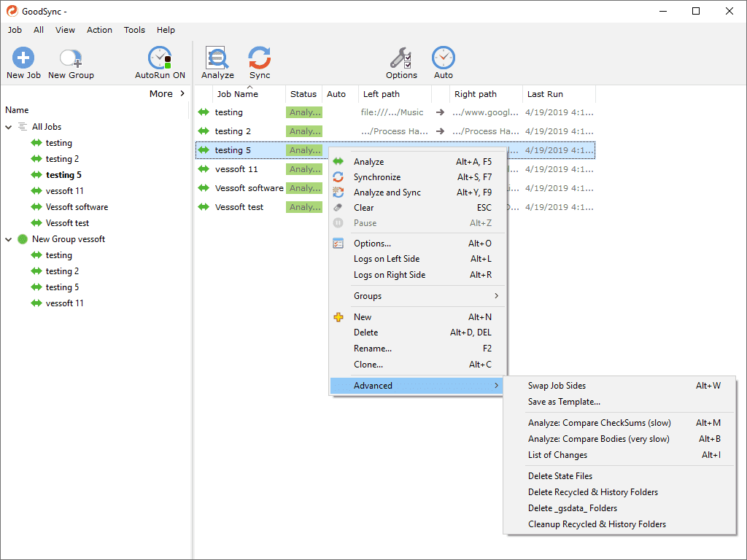Select Logs on Right Side
The height and width of the screenshot is (560, 747).
coord(418,275)
